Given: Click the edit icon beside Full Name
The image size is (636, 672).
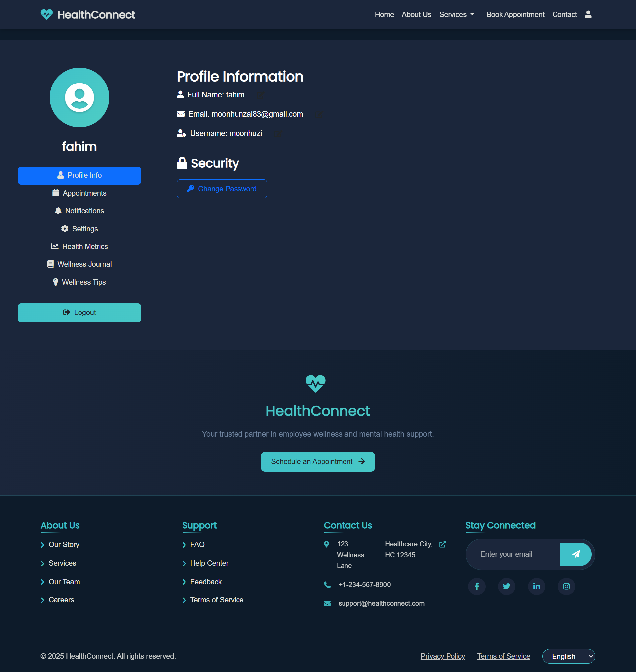Looking at the screenshot, I should [x=260, y=95].
